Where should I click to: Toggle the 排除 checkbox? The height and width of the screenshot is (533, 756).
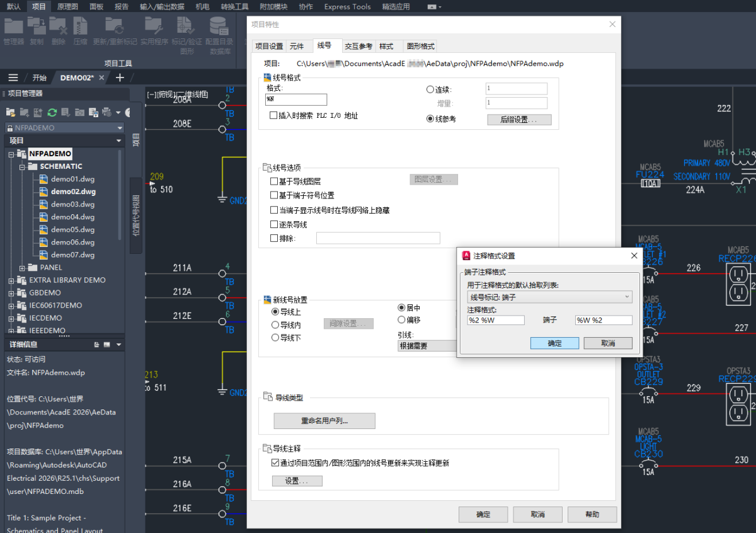point(274,238)
